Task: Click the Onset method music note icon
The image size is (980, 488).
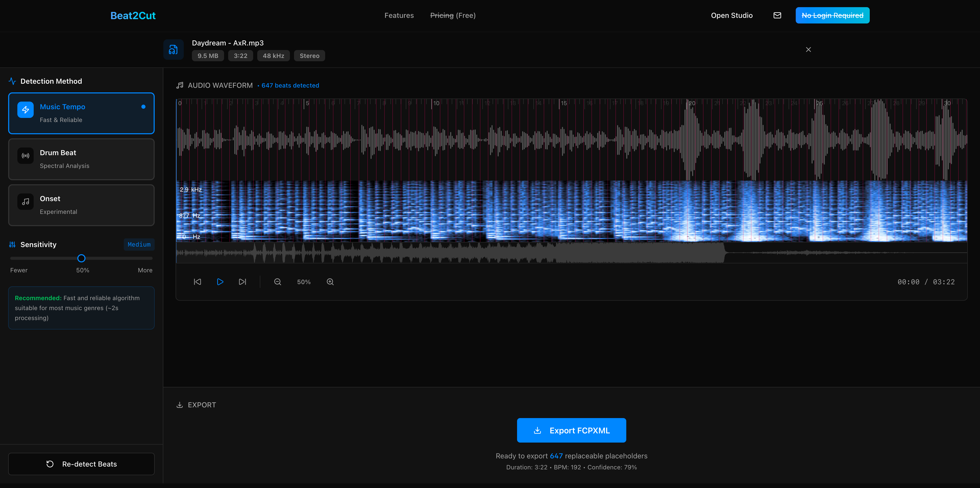Action: pos(25,202)
